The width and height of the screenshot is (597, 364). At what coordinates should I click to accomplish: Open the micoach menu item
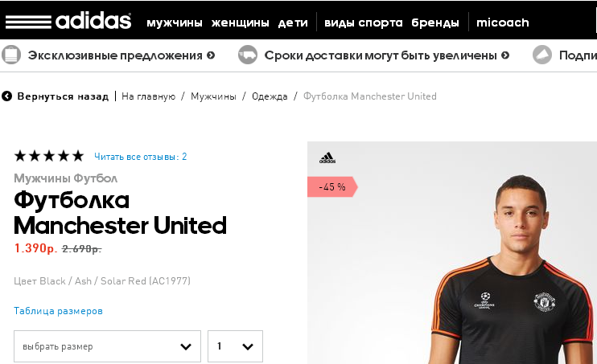click(503, 22)
